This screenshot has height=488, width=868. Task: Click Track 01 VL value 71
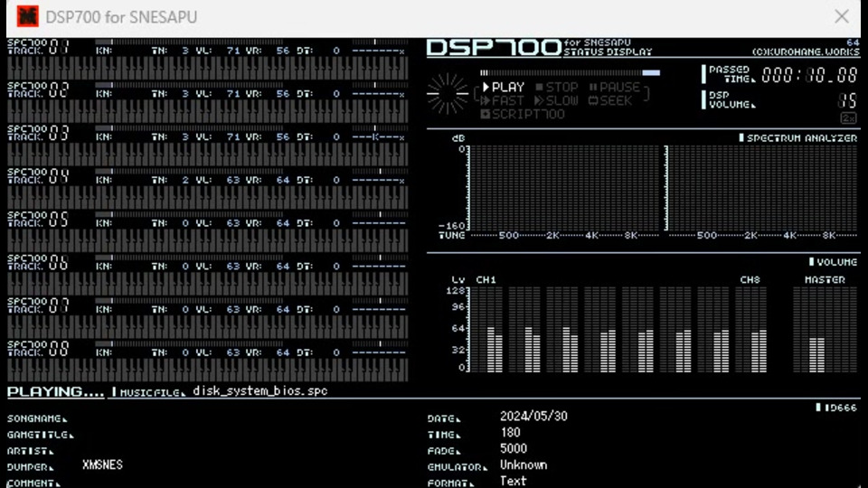(233, 51)
